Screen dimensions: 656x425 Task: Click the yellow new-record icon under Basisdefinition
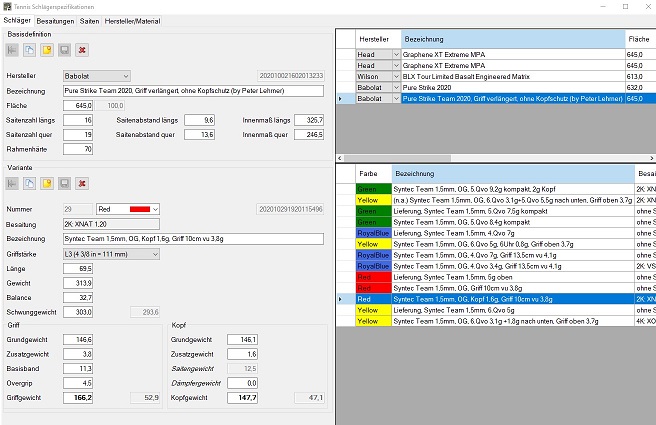(x=47, y=49)
